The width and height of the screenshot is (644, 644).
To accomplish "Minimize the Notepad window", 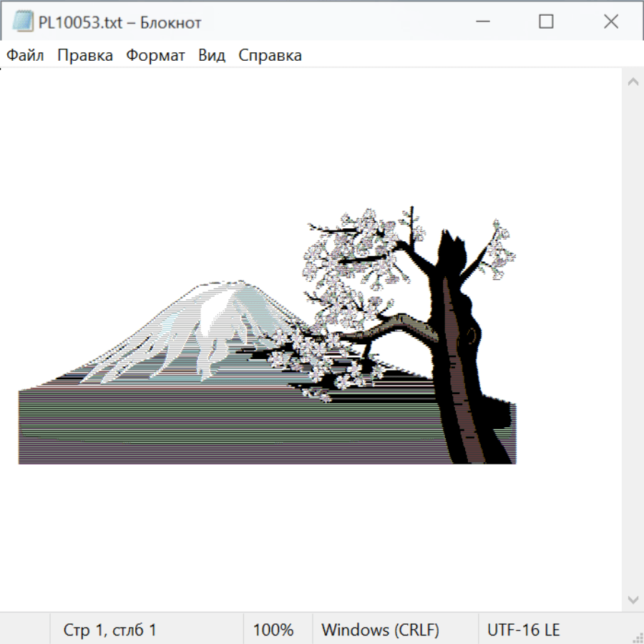I will click(482, 21).
